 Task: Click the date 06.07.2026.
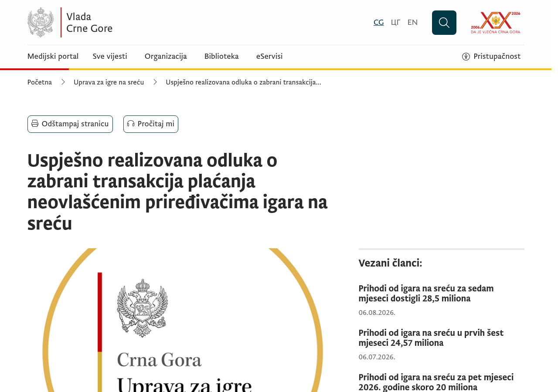pyautogui.click(x=377, y=357)
